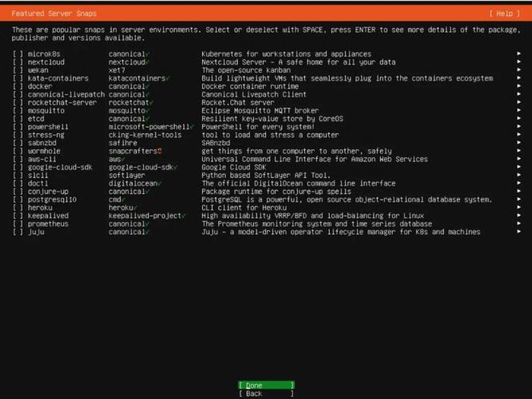532x399 pixels.
Task: Click publisher name xet7
Action: [x=117, y=70]
